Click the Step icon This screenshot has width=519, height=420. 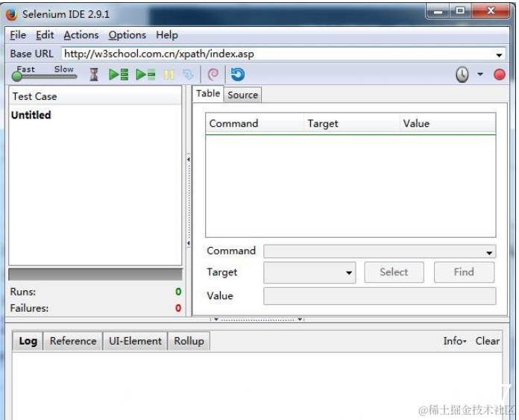tap(188, 75)
